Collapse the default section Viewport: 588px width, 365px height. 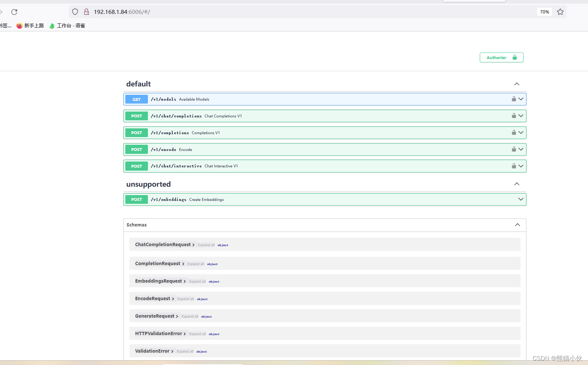[517, 84]
